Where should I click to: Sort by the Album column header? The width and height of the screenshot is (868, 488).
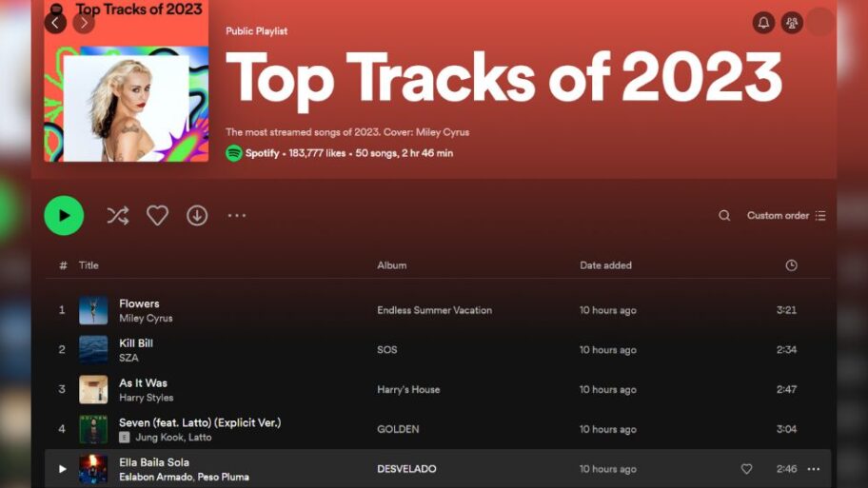pos(392,265)
